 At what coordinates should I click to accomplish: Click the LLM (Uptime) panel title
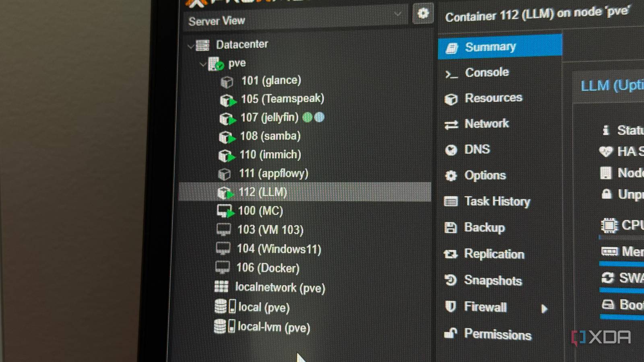click(612, 86)
